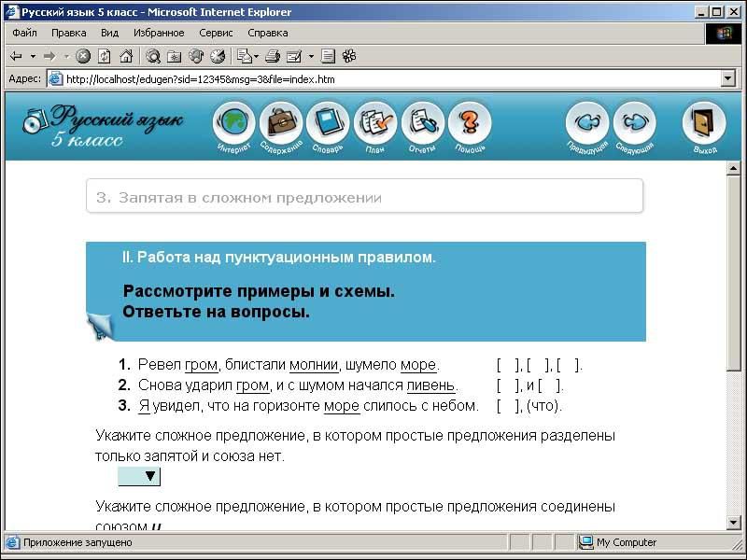Click the Помощь question mark icon
The height and width of the screenshot is (560, 747).
[470, 122]
